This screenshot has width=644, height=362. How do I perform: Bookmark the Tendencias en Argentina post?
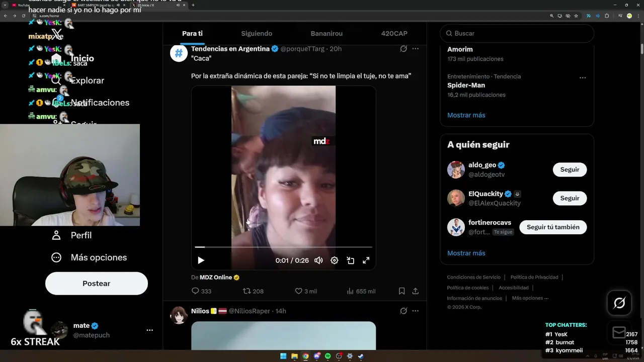tap(401, 291)
